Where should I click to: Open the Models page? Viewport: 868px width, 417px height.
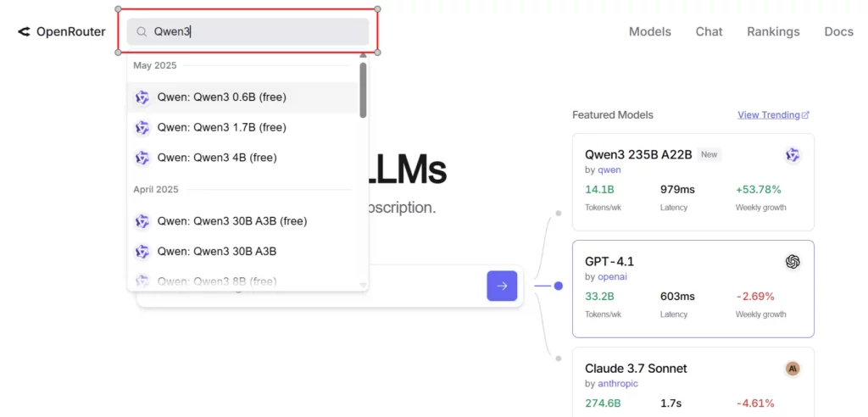(650, 31)
